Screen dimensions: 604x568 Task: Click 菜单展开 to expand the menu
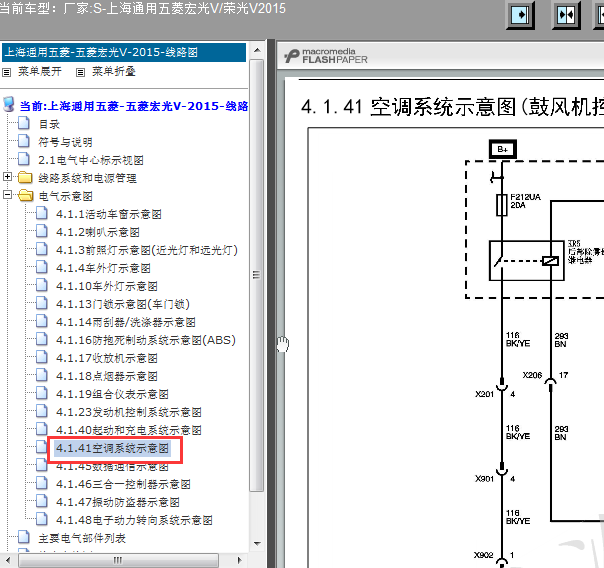(40, 72)
